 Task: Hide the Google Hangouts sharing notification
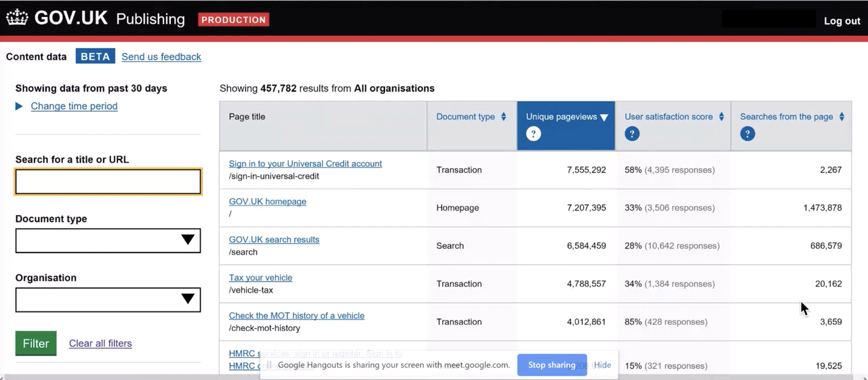click(x=602, y=365)
